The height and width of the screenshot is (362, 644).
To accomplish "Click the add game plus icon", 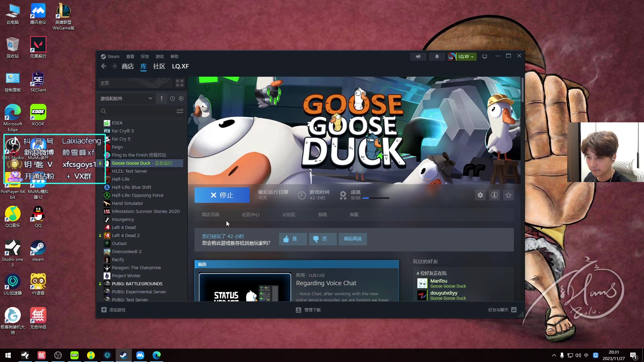I will point(104,310).
